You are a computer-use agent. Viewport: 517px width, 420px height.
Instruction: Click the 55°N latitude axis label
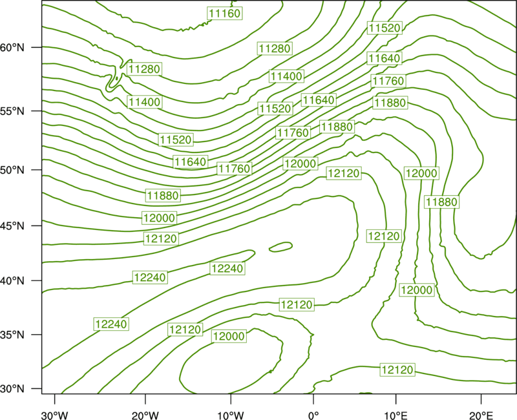12,111
